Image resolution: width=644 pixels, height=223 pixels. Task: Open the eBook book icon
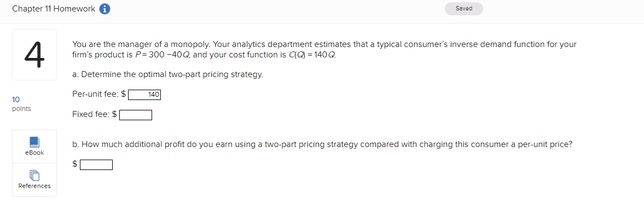pyautogui.click(x=34, y=142)
